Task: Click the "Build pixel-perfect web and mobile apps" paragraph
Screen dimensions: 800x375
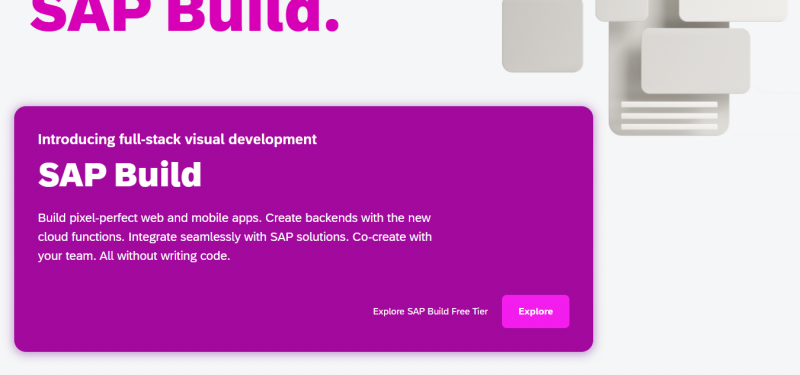Action: pyautogui.click(x=235, y=237)
